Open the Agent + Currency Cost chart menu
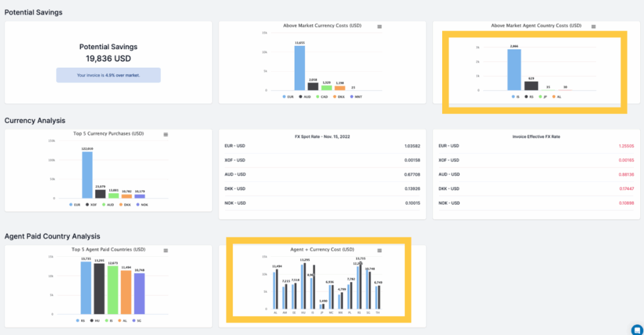The height and width of the screenshot is (335, 644). (379, 251)
